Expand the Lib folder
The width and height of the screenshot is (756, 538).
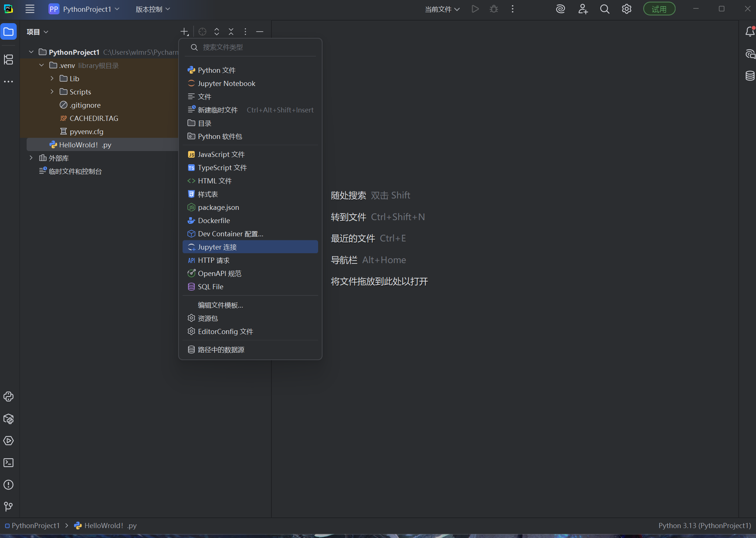pos(51,78)
